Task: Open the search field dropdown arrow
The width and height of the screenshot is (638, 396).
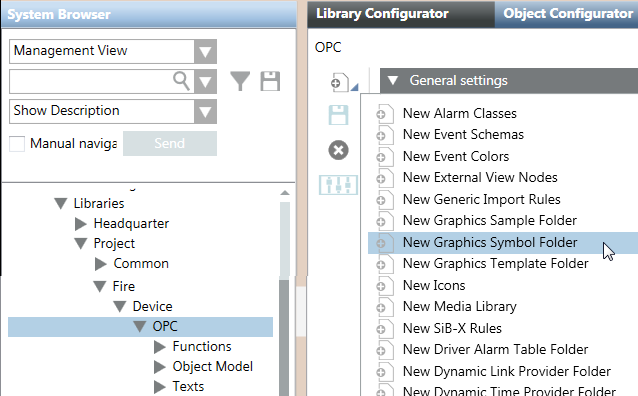Action: click(205, 81)
